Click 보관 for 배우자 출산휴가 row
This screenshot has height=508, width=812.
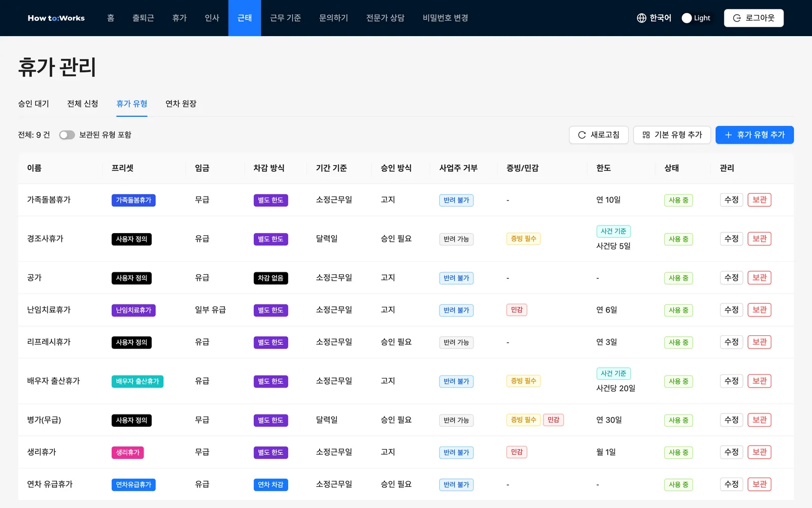(759, 381)
